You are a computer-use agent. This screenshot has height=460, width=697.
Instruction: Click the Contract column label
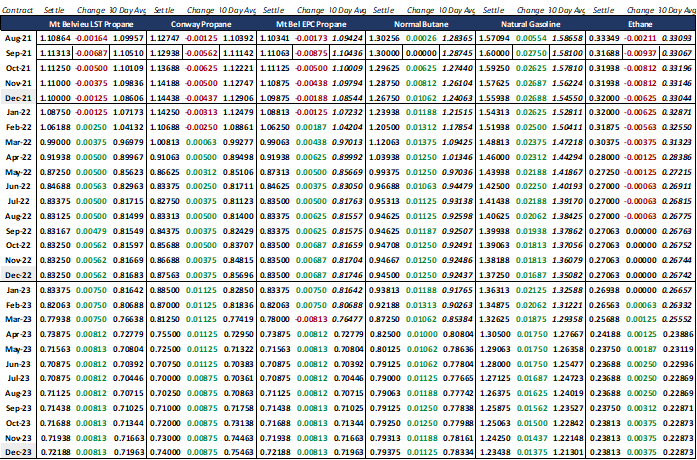click(x=18, y=10)
